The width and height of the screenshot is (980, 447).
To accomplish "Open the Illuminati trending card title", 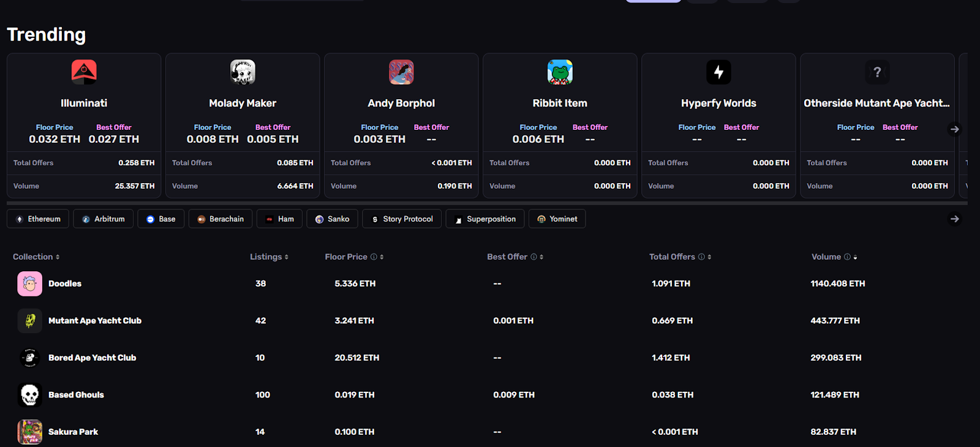I will (84, 103).
